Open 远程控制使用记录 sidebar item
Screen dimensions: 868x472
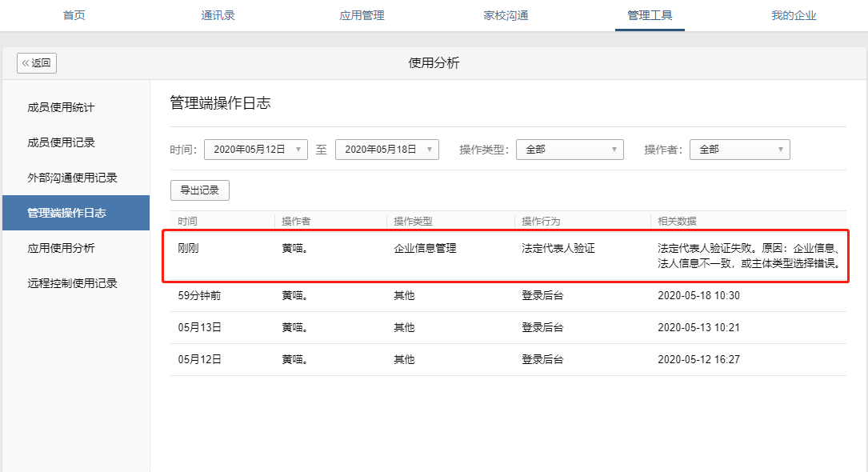coord(72,283)
